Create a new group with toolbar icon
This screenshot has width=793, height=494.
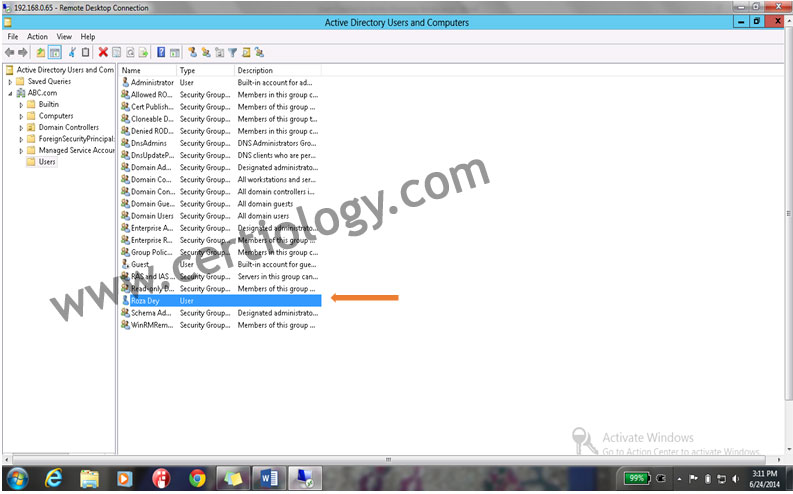[x=206, y=53]
